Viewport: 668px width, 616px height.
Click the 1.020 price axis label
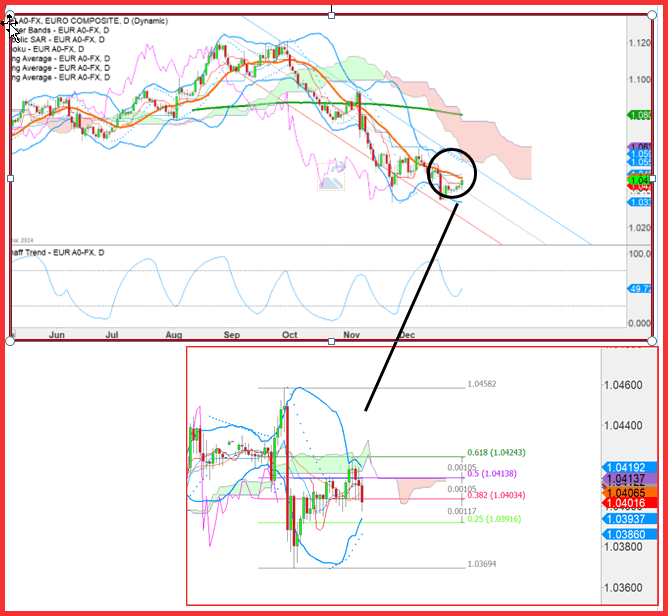click(640, 228)
